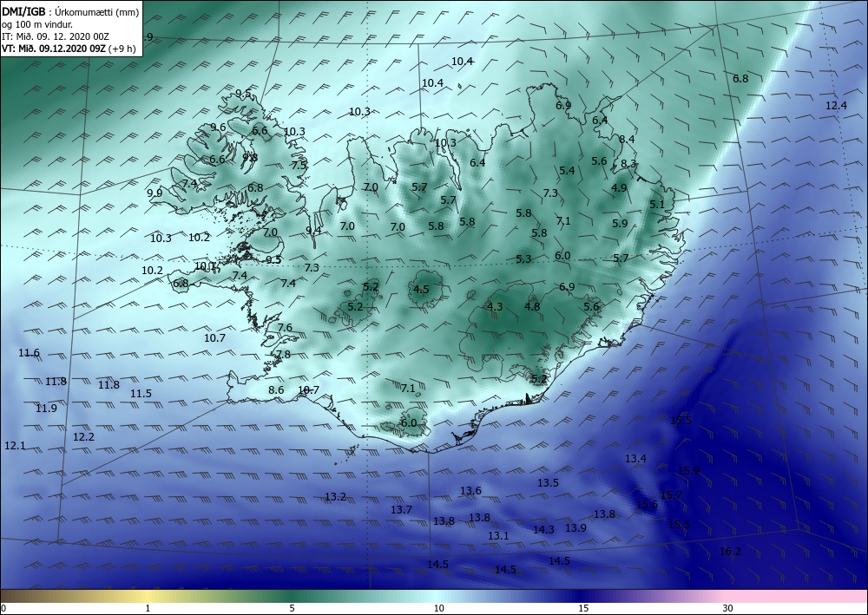Click the 15.9 value in the southeast sea

tap(688, 471)
